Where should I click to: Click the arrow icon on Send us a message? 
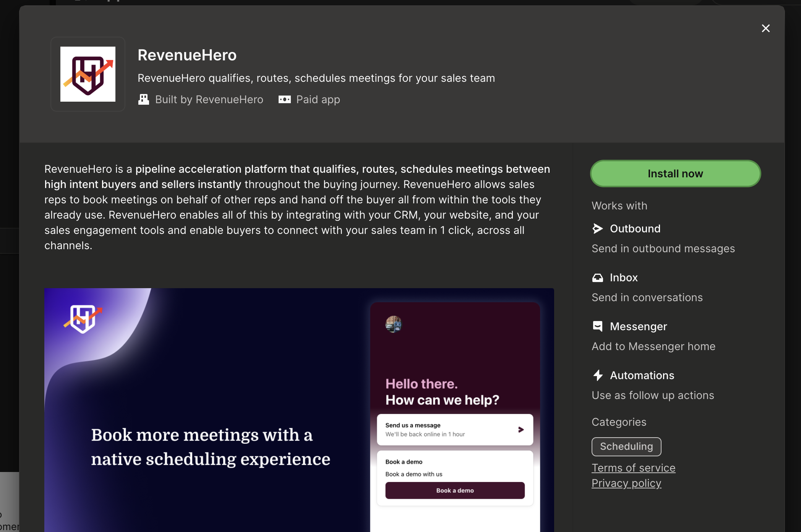tap(521, 430)
